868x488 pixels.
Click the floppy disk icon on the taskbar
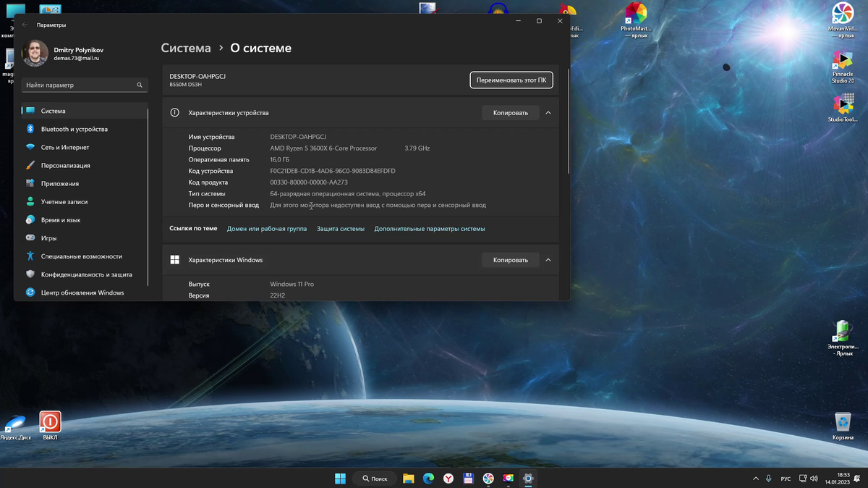click(468, 479)
